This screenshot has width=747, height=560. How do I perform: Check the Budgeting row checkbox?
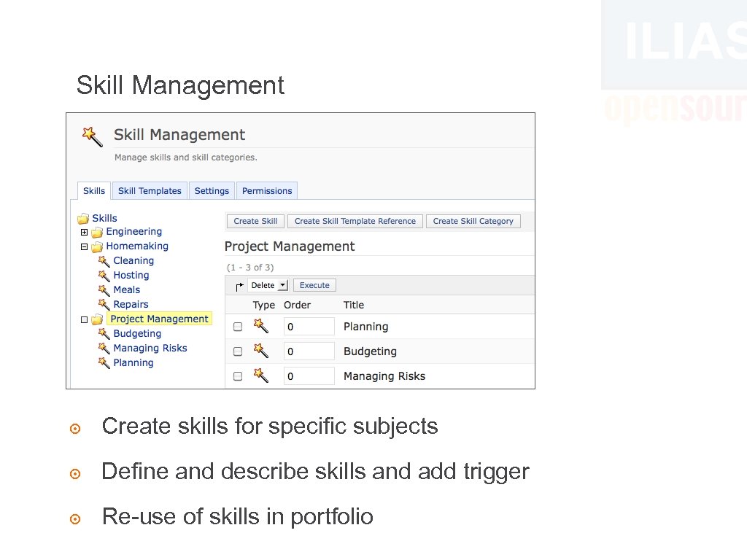click(x=237, y=351)
